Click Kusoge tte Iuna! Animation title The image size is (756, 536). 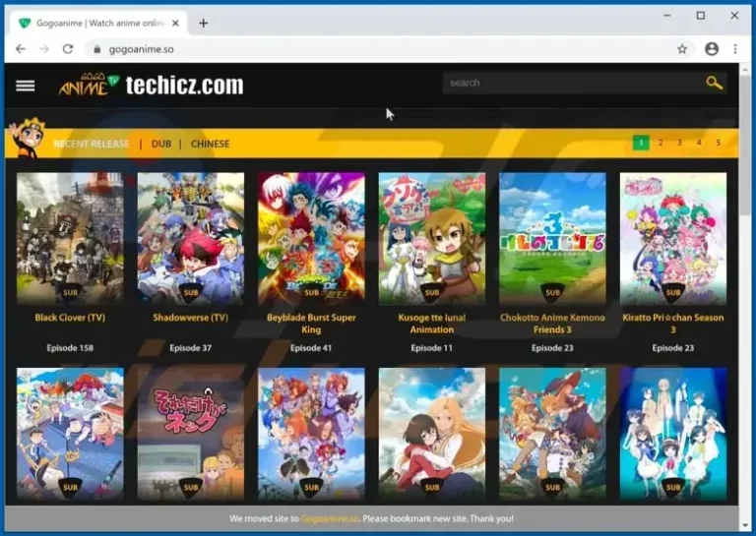431,324
